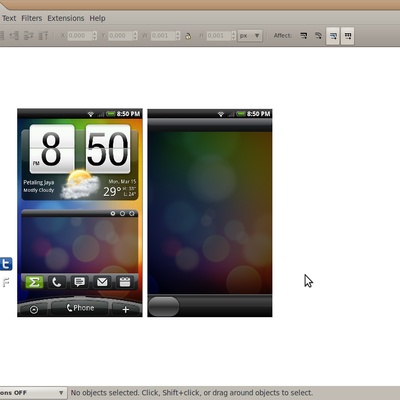The image size is (400, 400).
Task: Select first page-dot indicator in left mockup
Action: coord(113,213)
